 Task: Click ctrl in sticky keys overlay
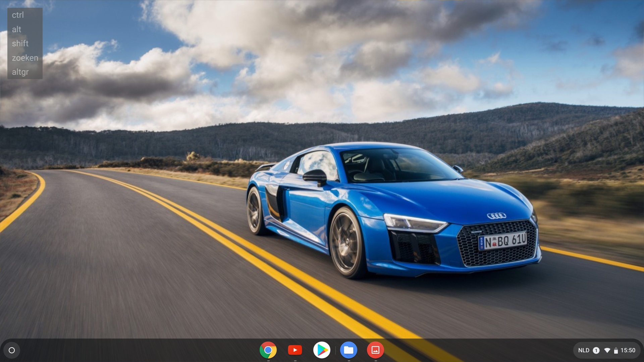coord(18,15)
